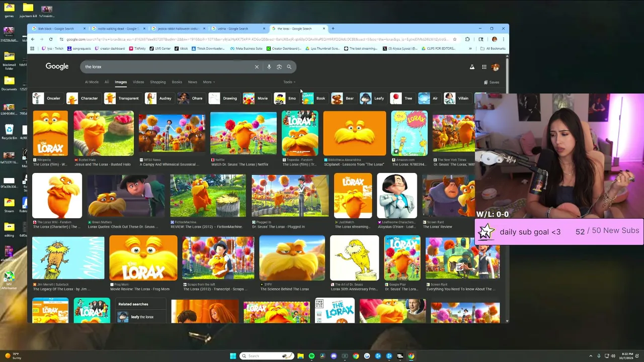Open Chrome three-dot menu

click(x=503, y=39)
